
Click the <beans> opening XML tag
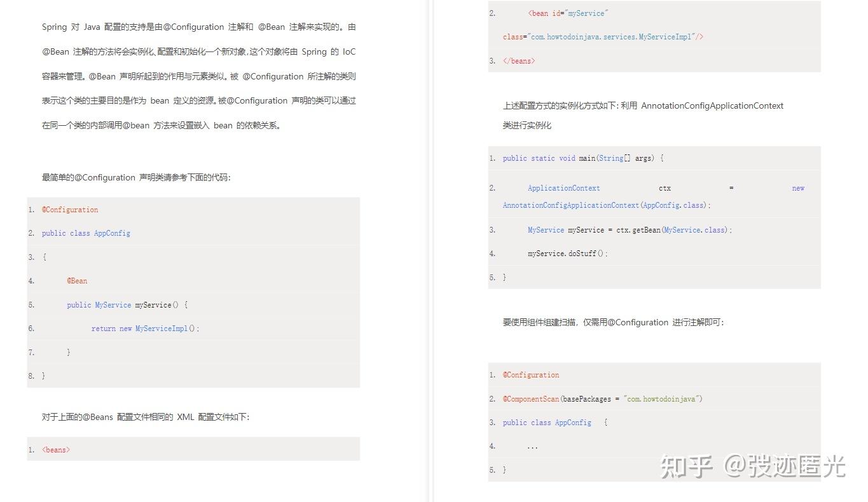[56, 449]
